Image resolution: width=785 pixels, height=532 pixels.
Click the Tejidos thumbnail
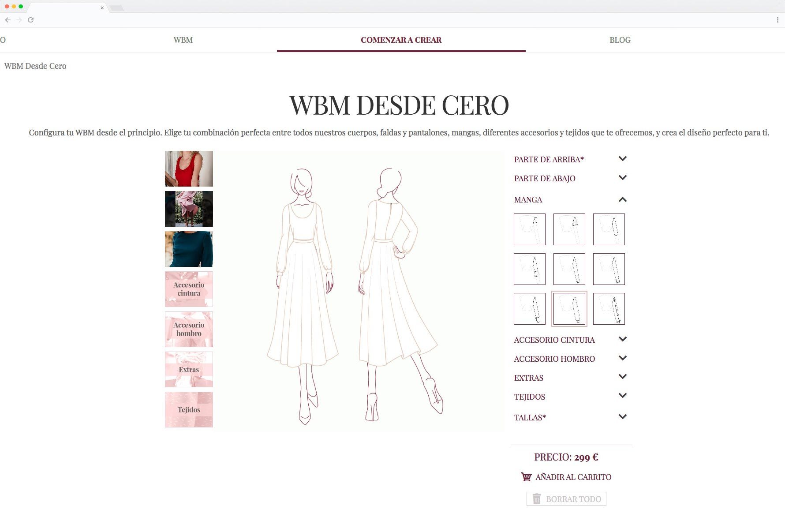[189, 409]
